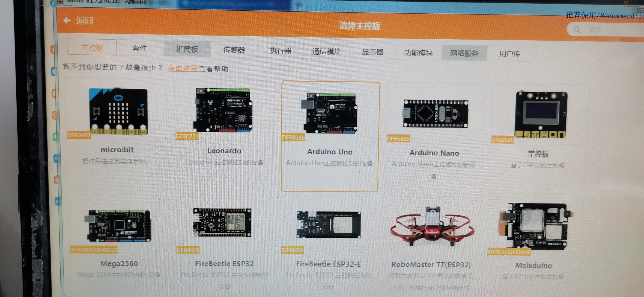Open the 显示器 tab

(x=372, y=52)
